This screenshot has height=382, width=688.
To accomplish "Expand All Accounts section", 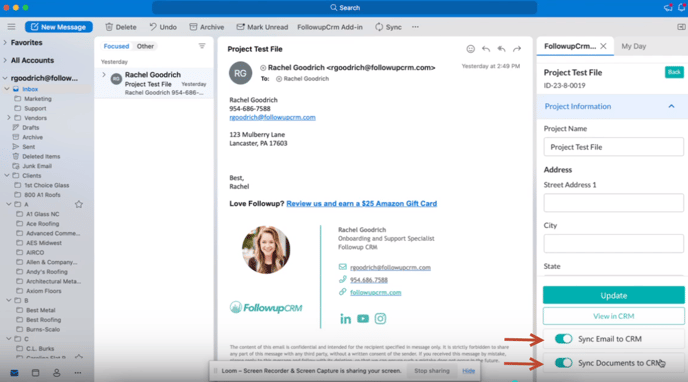I will click(5, 60).
